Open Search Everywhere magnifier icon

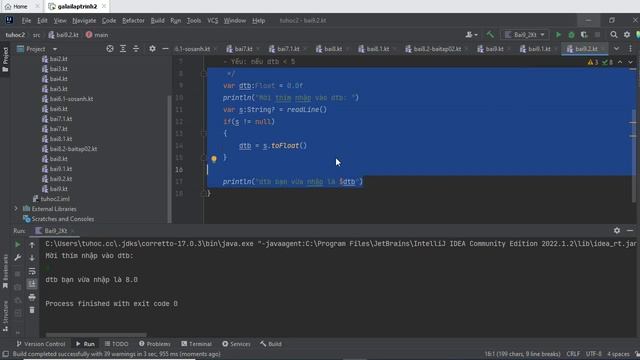613,35
